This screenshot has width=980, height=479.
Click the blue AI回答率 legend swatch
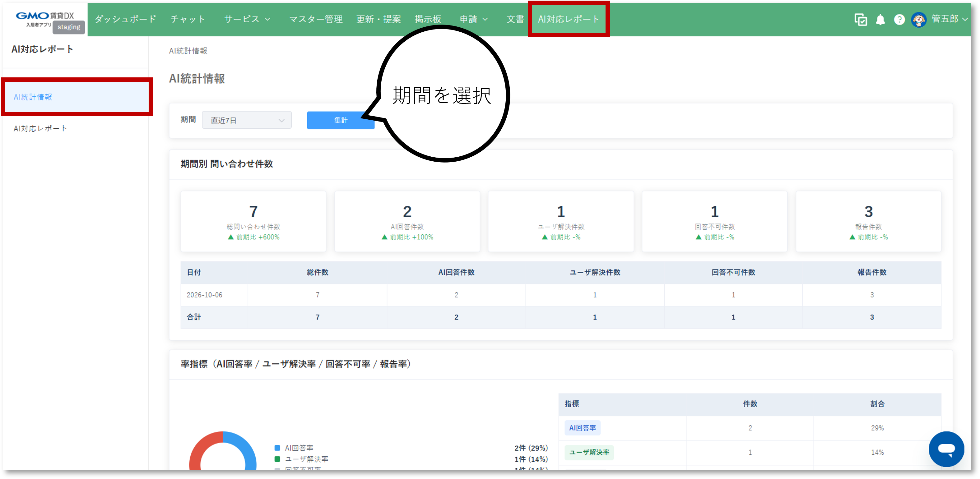(277, 448)
